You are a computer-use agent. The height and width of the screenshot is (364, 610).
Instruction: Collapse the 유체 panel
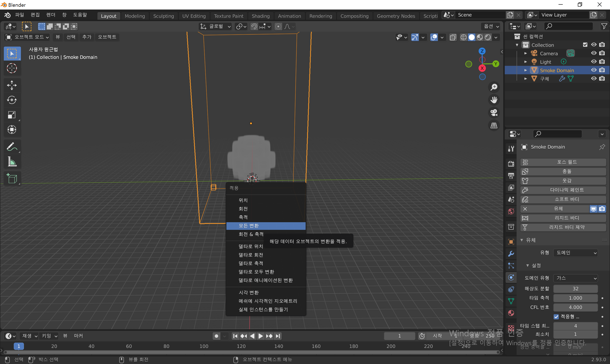[x=522, y=240]
